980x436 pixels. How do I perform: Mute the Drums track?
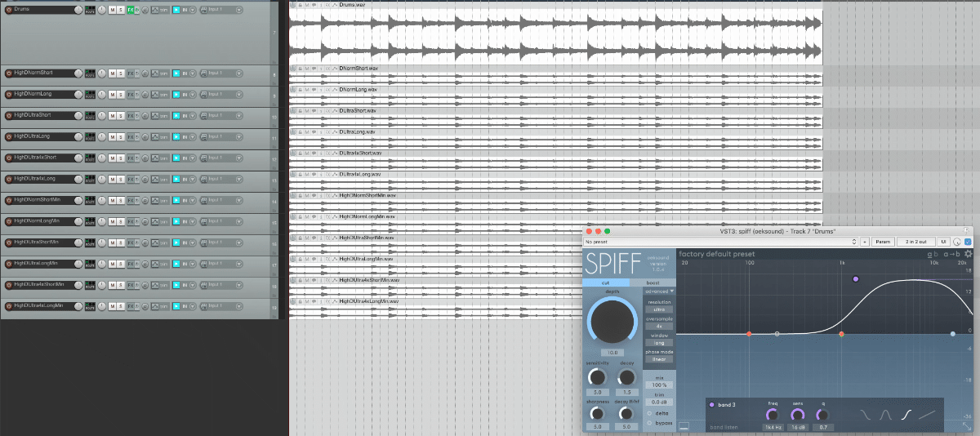click(112, 10)
